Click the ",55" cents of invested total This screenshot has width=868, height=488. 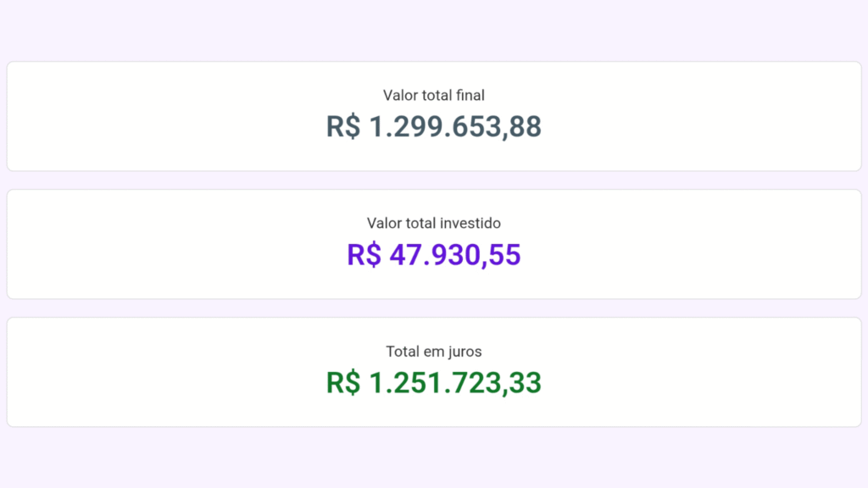point(501,256)
